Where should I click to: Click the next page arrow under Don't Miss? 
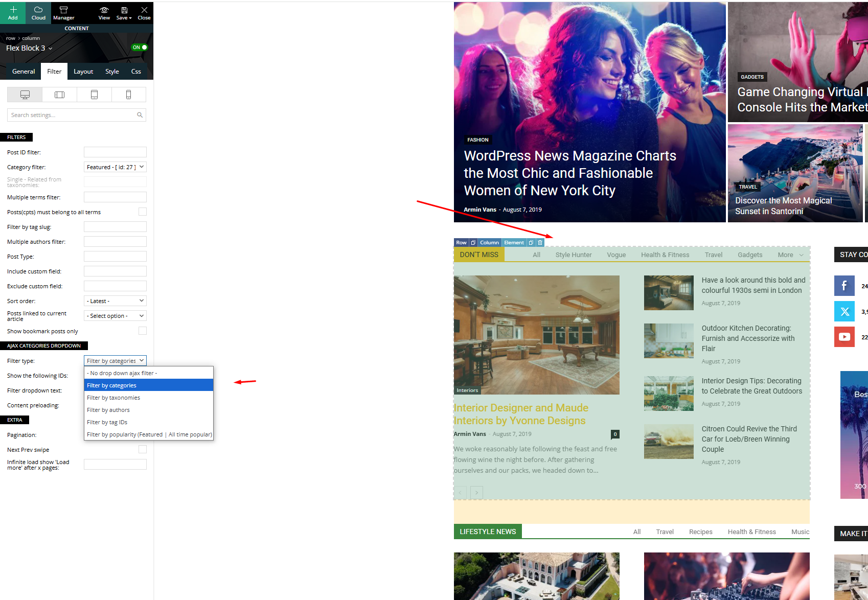pos(476,492)
